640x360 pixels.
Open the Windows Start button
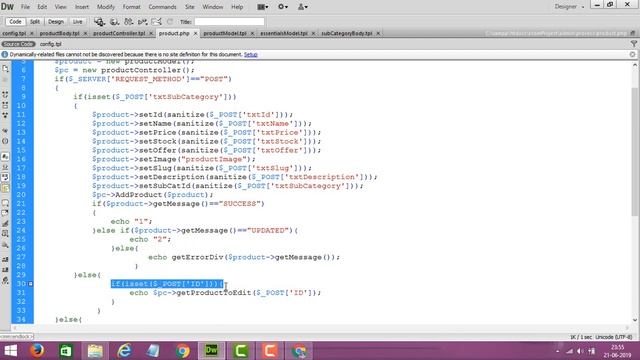[11, 351]
